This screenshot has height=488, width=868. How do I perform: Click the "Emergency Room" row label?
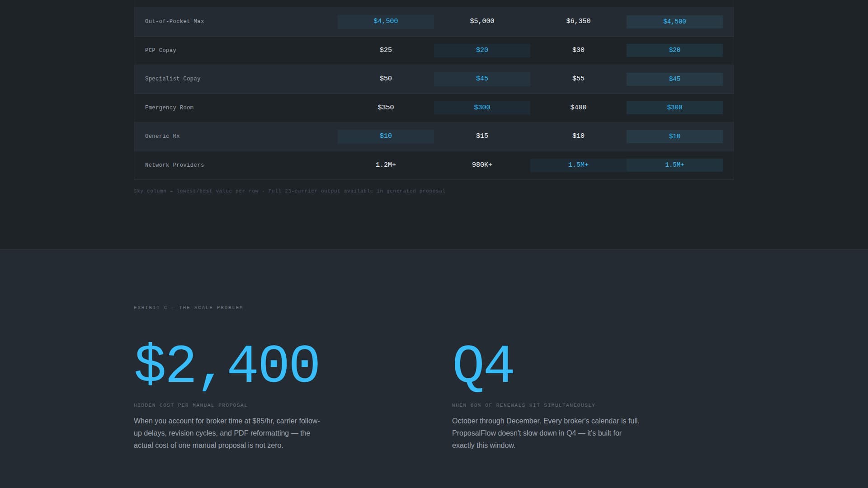(x=169, y=108)
